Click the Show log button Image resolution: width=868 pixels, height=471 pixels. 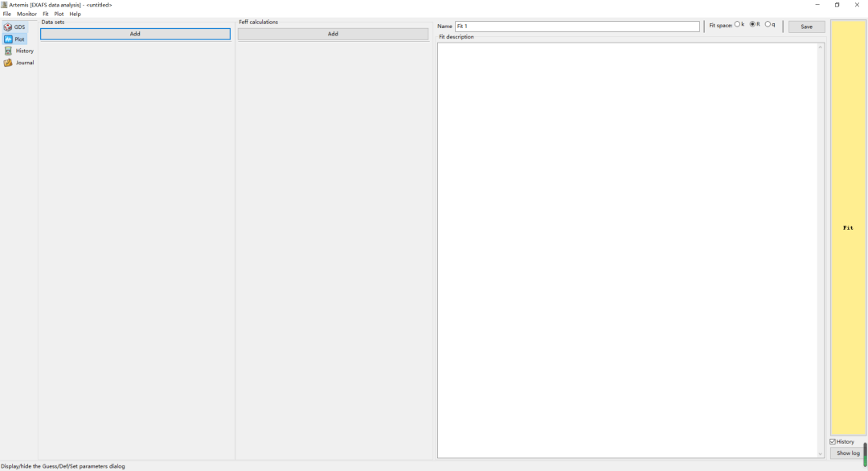pos(847,453)
